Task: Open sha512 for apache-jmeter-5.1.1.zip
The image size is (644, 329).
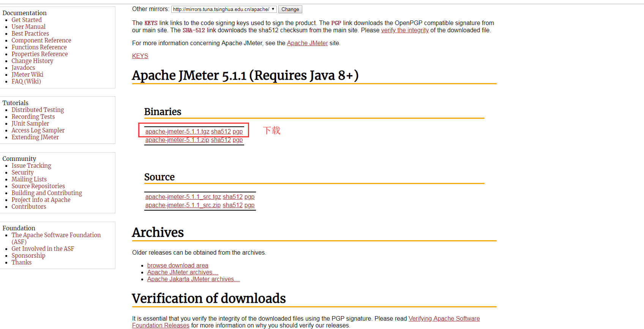Action: (221, 140)
